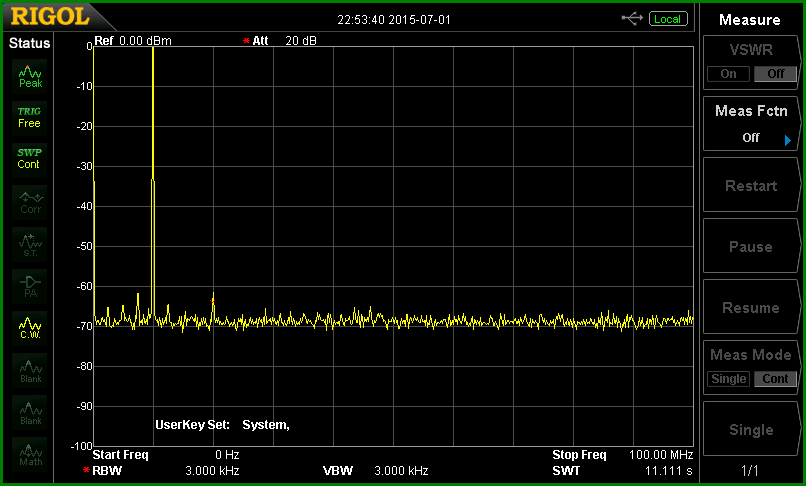Click the C.W. trace status icon
This screenshot has height=486, width=806.
coord(30,329)
